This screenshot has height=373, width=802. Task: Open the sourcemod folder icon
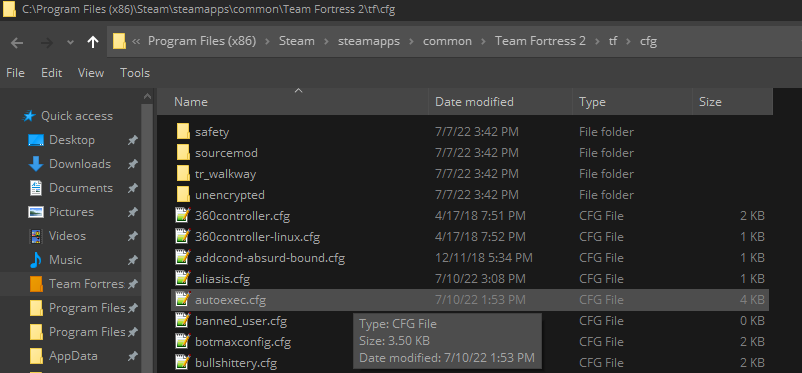coord(183,152)
